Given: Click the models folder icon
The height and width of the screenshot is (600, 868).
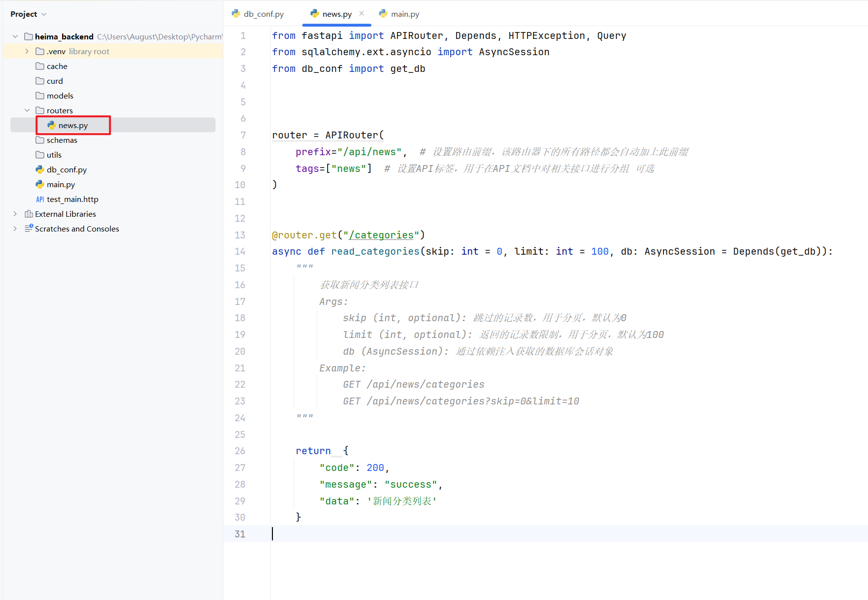Looking at the screenshot, I should [40, 96].
